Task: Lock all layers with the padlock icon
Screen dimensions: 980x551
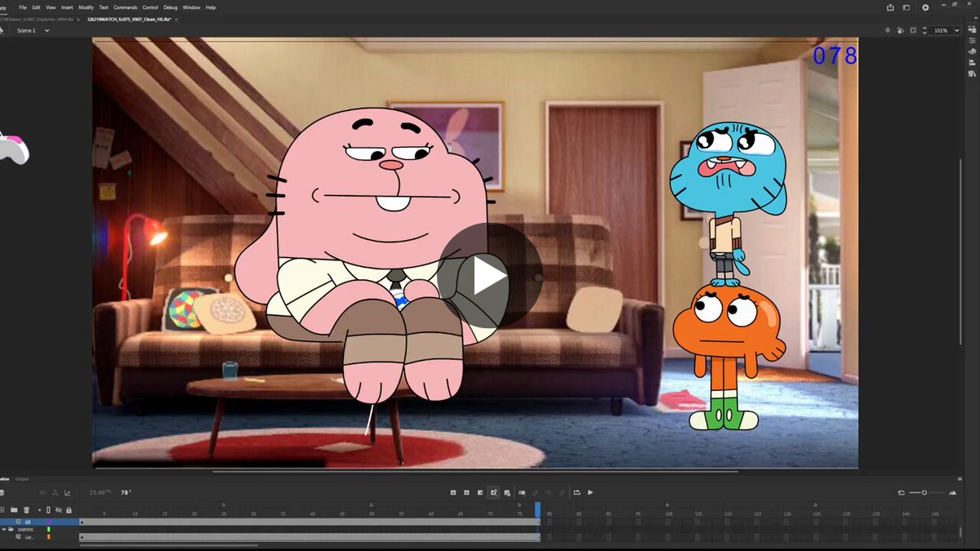Action: (x=69, y=510)
